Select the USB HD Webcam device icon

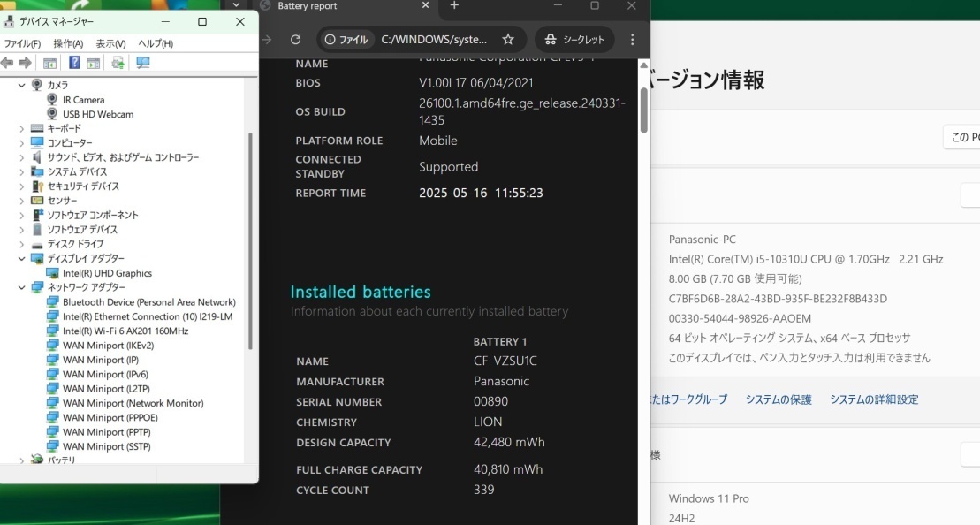(x=52, y=114)
